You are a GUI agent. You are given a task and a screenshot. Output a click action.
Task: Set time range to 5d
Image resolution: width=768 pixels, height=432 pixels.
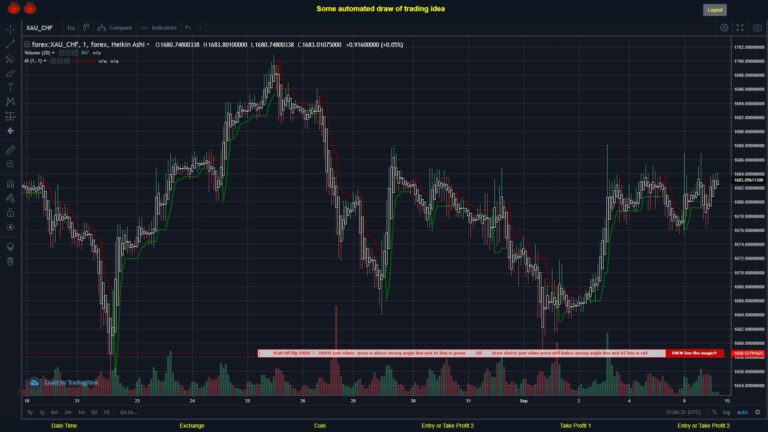click(94, 412)
